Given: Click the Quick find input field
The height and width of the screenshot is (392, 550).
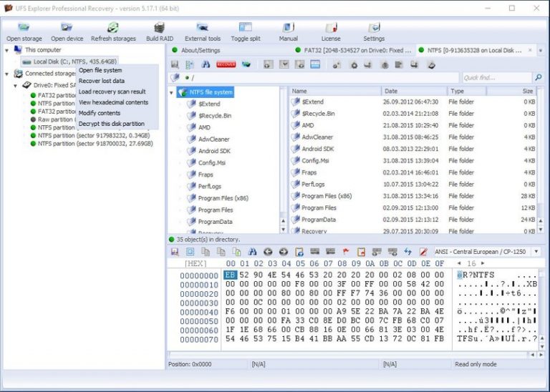Looking at the screenshot, I should [497, 77].
